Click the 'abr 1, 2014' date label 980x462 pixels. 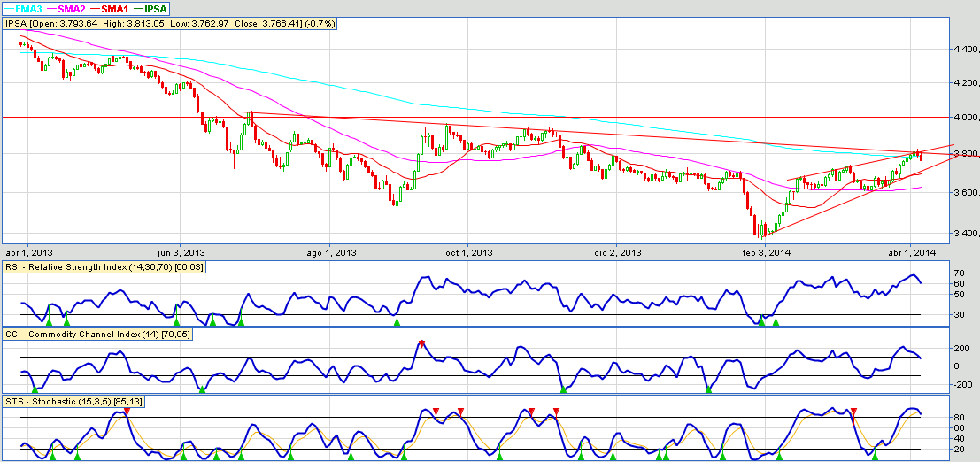click(913, 252)
